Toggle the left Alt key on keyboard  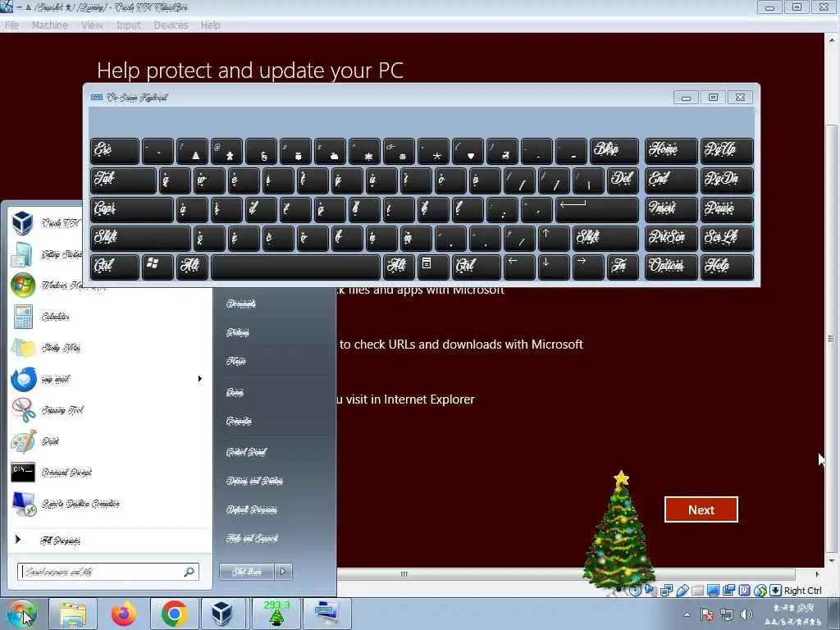tap(192, 267)
